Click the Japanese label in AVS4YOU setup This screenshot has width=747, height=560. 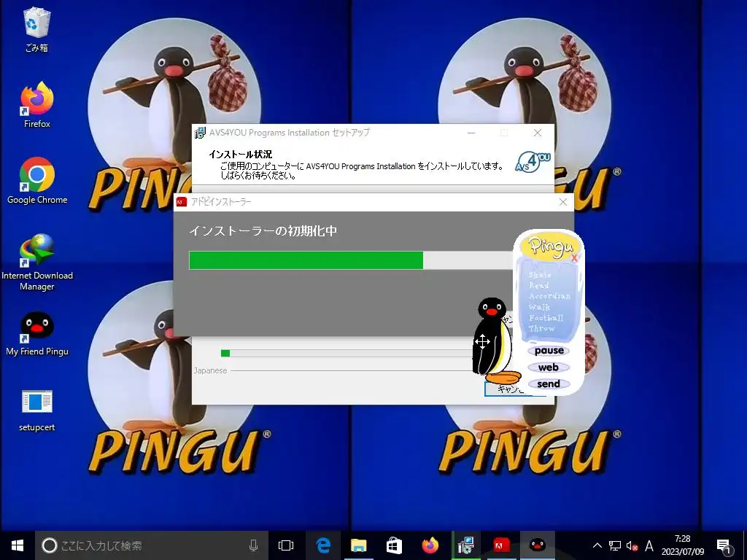point(210,370)
